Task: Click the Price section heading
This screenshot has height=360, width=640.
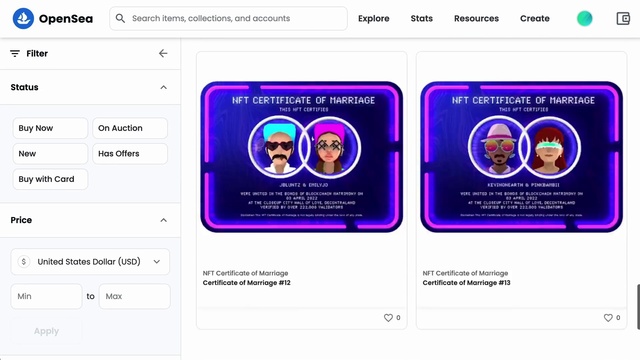Action: coord(21,220)
